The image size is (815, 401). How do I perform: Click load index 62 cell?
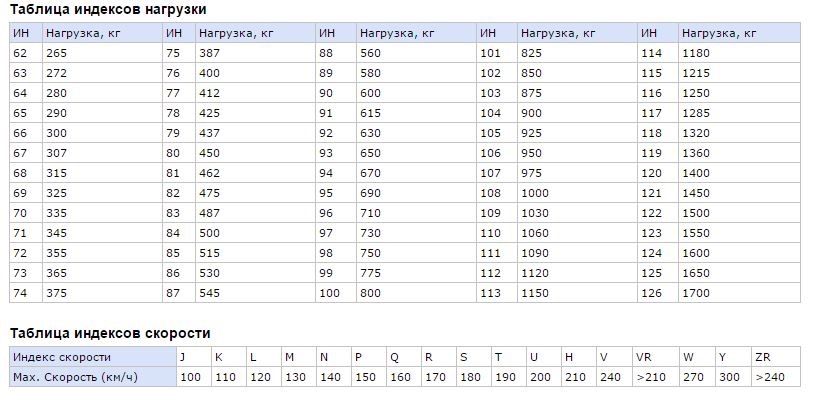(21, 53)
